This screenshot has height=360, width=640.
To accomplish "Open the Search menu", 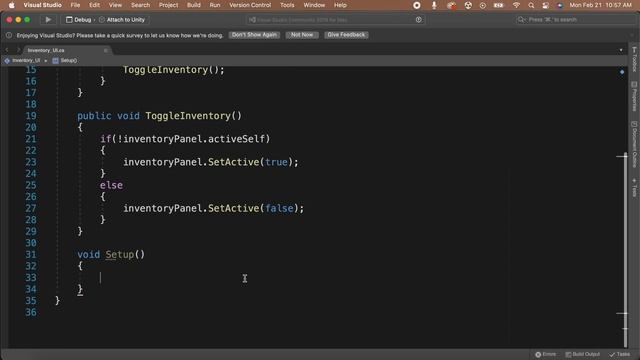I will [x=140, y=5].
